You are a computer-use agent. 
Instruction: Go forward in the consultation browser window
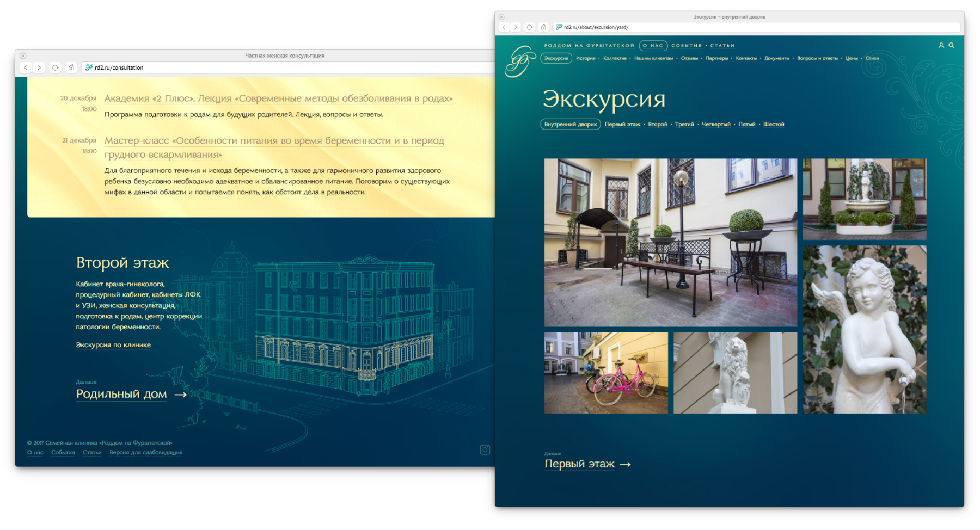pyautogui.click(x=39, y=67)
